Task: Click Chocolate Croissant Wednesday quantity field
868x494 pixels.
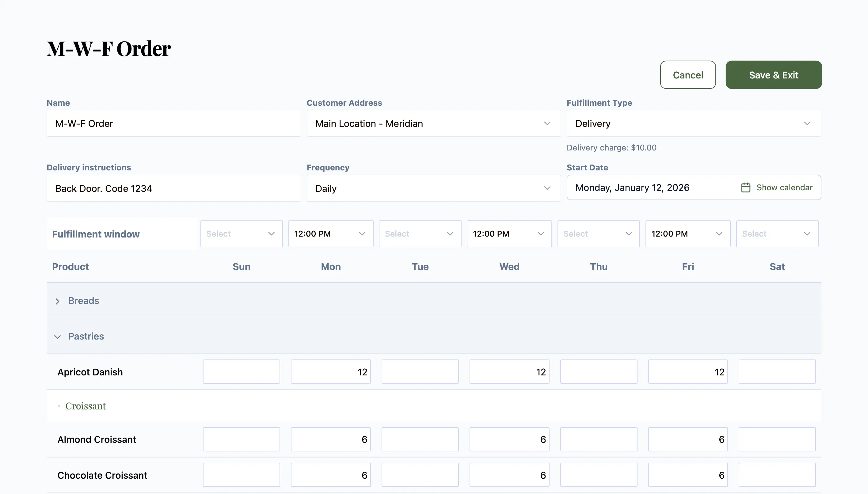Action: pos(509,475)
